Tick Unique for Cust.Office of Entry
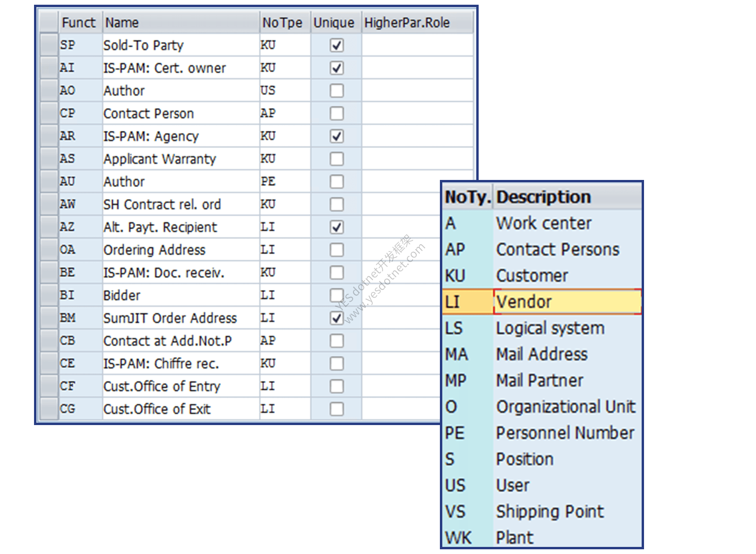This screenshot has height=554, width=756. pos(336,386)
